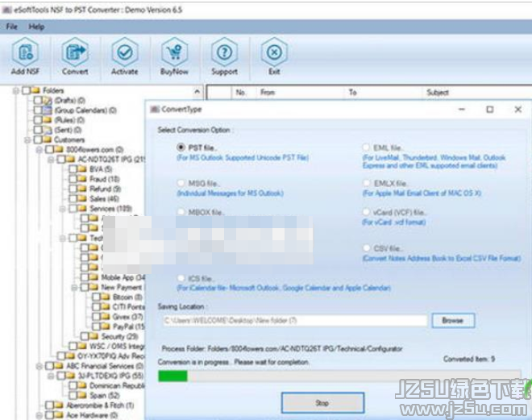Click the ConvertType dialog title icon
This screenshot has width=532, height=420.
click(x=155, y=110)
